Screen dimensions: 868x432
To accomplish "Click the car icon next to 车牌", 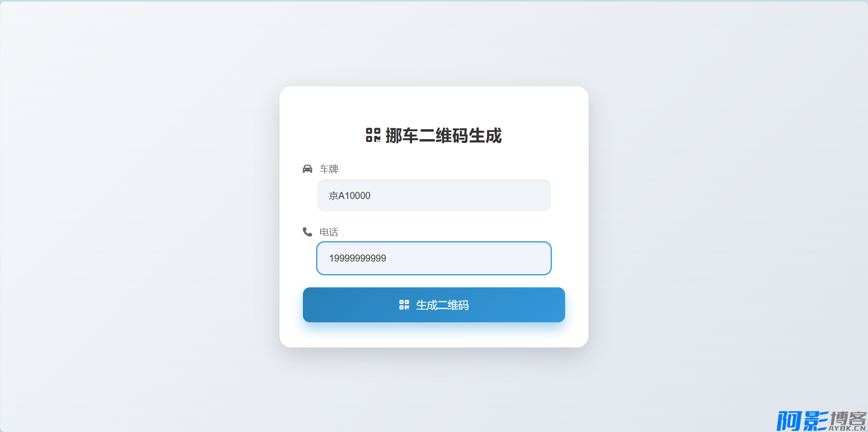I will pyautogui.click(x=307, y=169).
